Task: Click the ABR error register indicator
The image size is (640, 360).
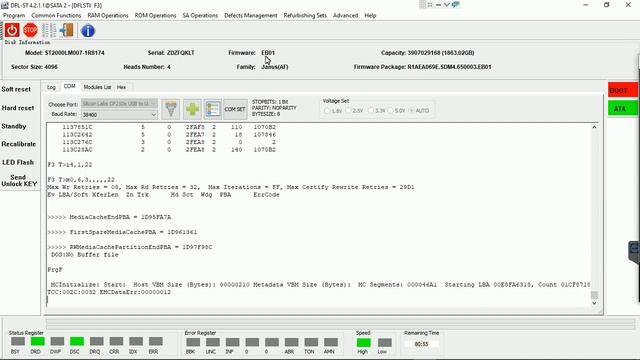Action: (291, 342)
